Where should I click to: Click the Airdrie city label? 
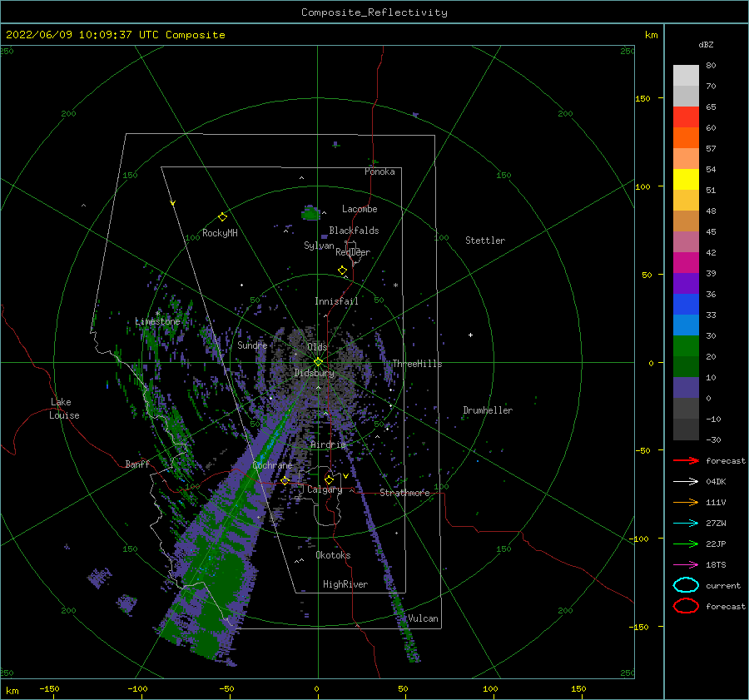pyautogui.click(x=328, y=444)
